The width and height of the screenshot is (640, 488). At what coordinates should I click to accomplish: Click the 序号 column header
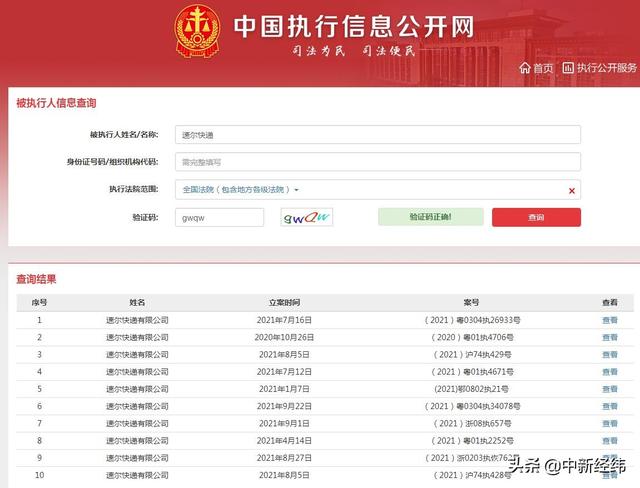click(x=39, y=302)
